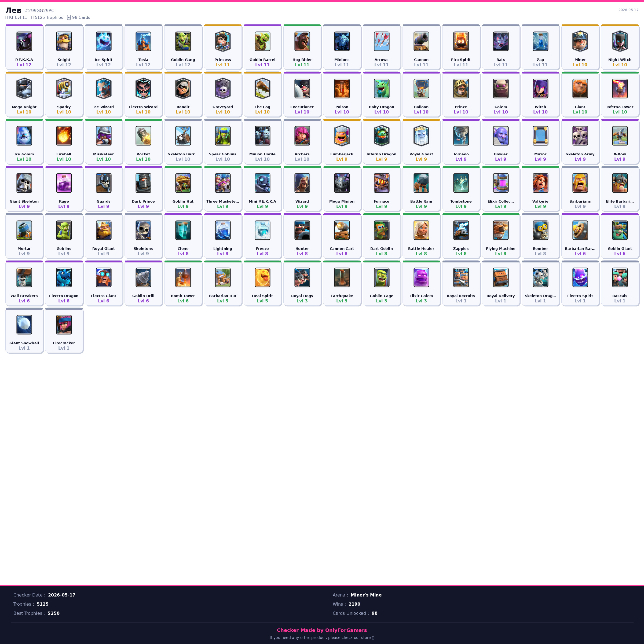Select the Freeze spell card icon
This screenshot has width=644, height=644.
(262, 230)
